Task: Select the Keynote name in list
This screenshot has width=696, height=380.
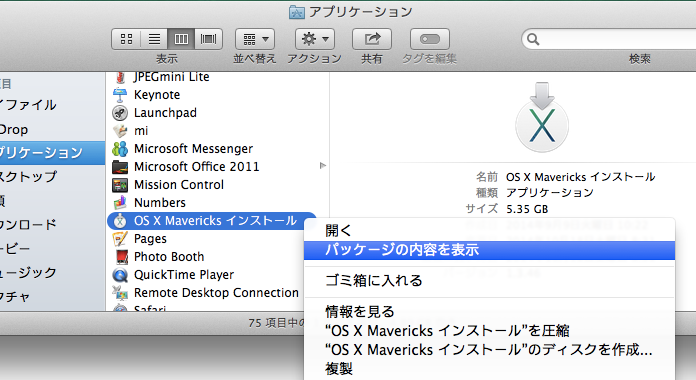Action: click(x=157, y=95)
